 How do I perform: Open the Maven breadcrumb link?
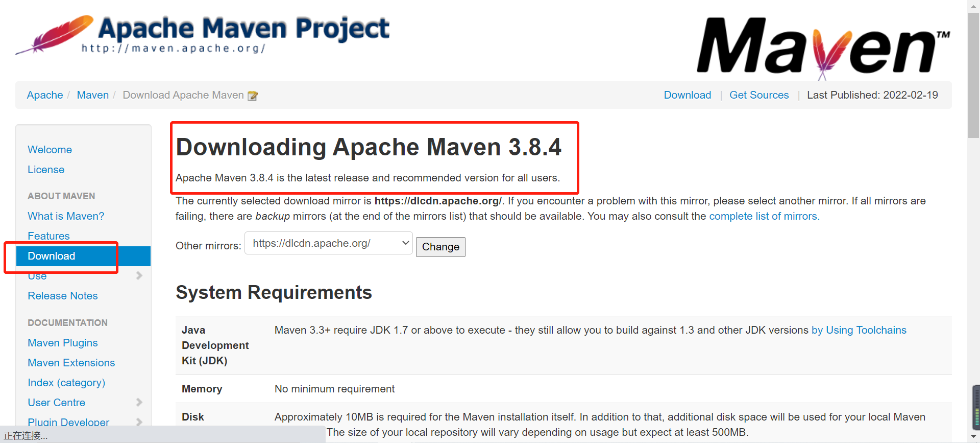93,95
